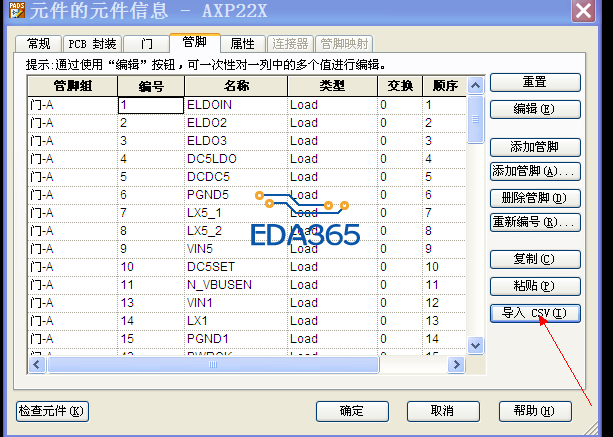Click Load type cell in ELDOIN row
The image size is (613, 437).
coord(332,105)
